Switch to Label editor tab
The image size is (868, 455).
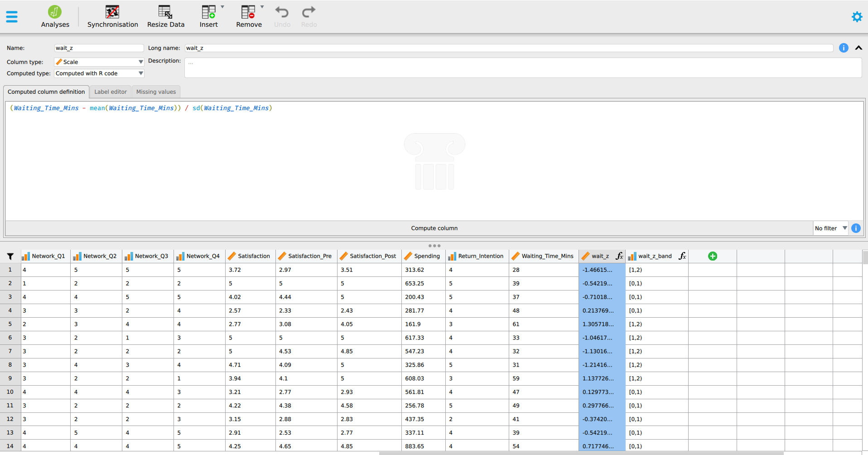(111, 92)
